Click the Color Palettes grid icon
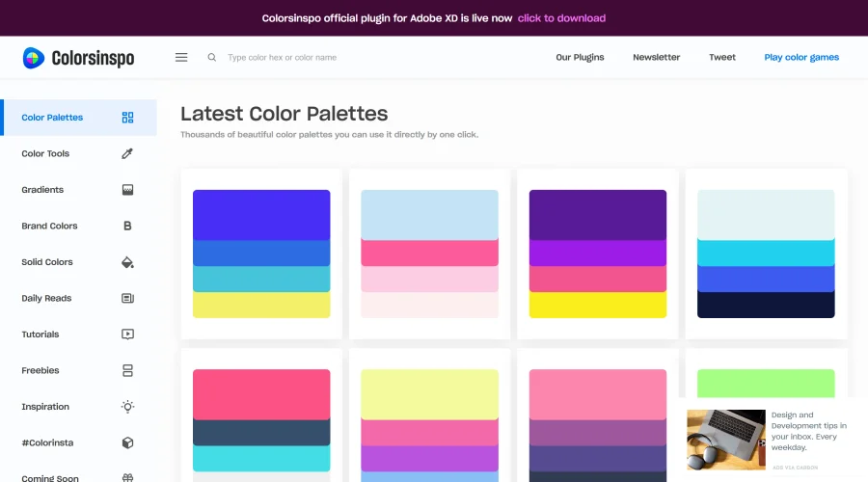The height and width of the screenshot is (482, 868). pyautogui.click(x=127, y=118)
